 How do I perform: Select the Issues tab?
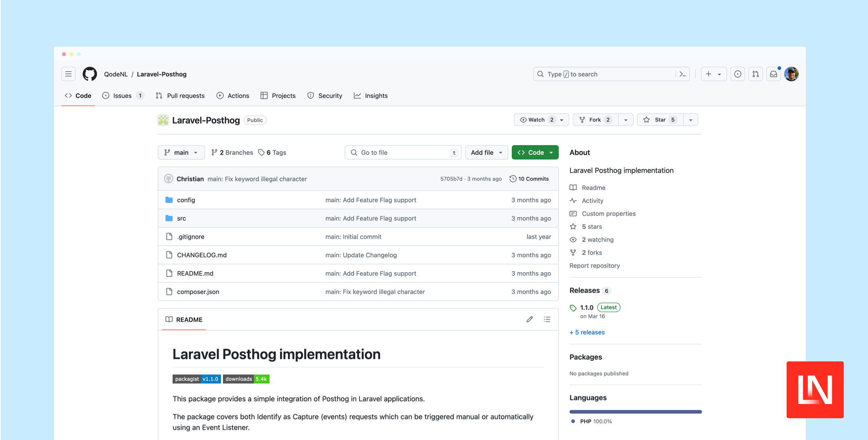pyautogui.click(x=122, y=95)
